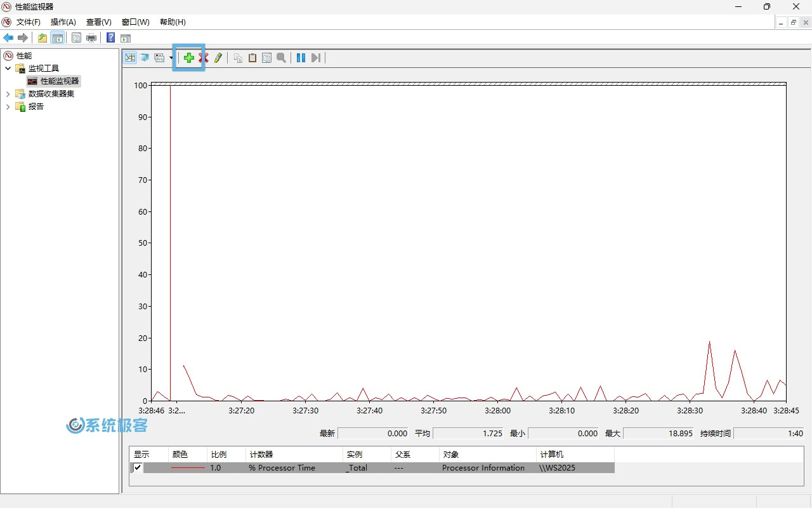Open the 窗口(W) menu
The width and height of the screenshot is (812, 508).
135,22
